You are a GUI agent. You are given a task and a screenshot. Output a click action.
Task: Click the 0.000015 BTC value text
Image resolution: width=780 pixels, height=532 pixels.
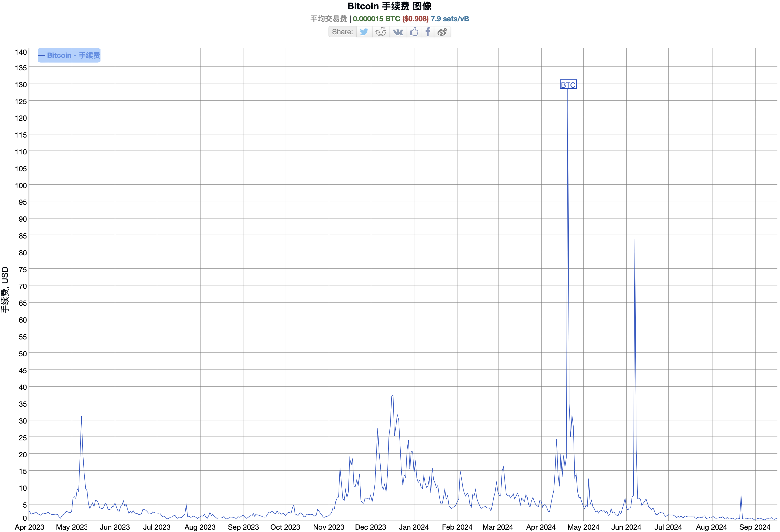pyautogui.click(x=376, y=19)
